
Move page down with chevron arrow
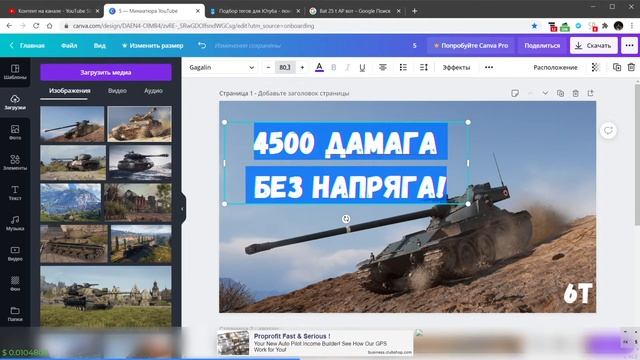click(x=545, y=93)
